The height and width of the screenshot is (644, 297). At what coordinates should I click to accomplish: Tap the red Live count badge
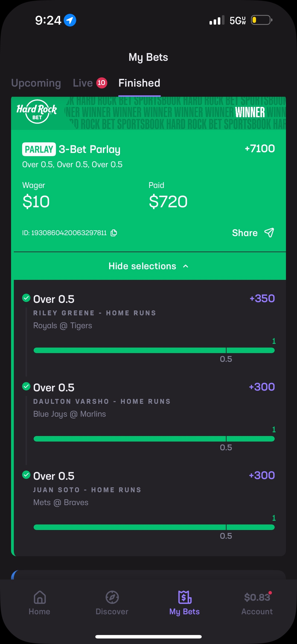point(102,83)
